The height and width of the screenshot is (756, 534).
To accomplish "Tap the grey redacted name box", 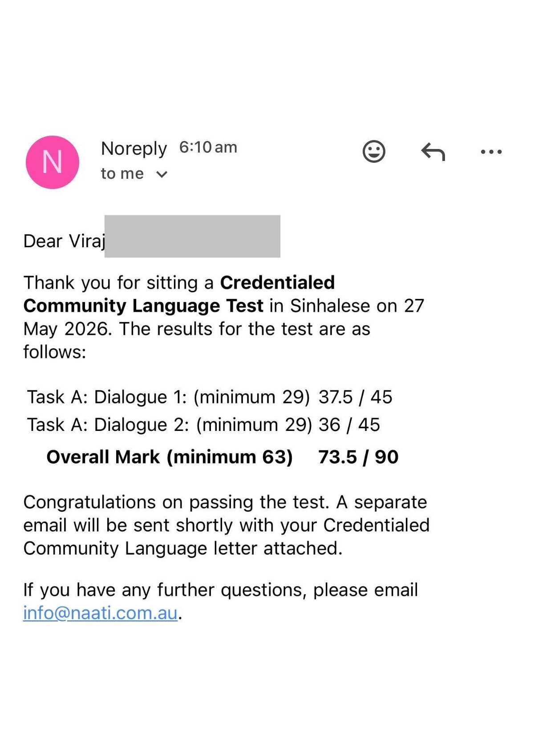I will point(192,236).
